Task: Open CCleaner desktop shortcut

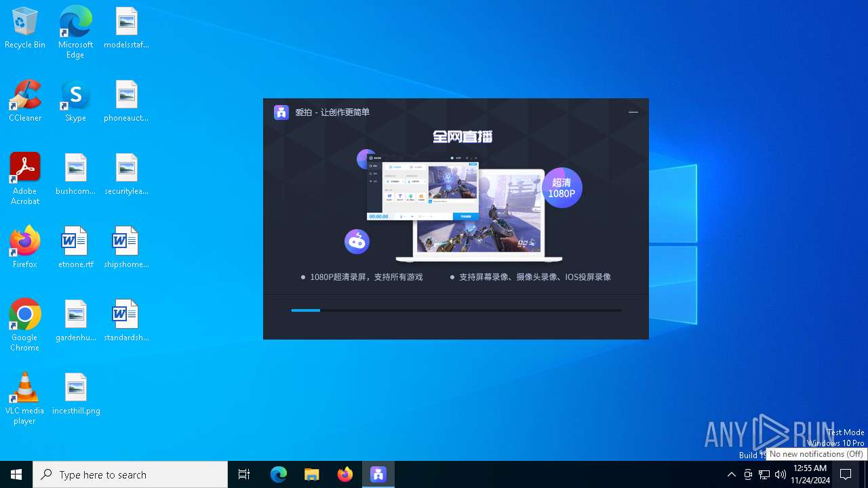Action: coord(25,101)
